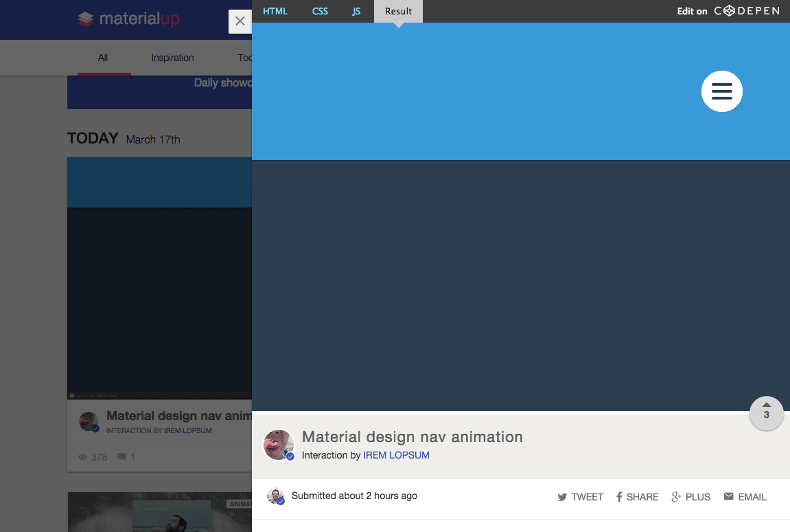Switch to the JS tab

pos(356,11)
